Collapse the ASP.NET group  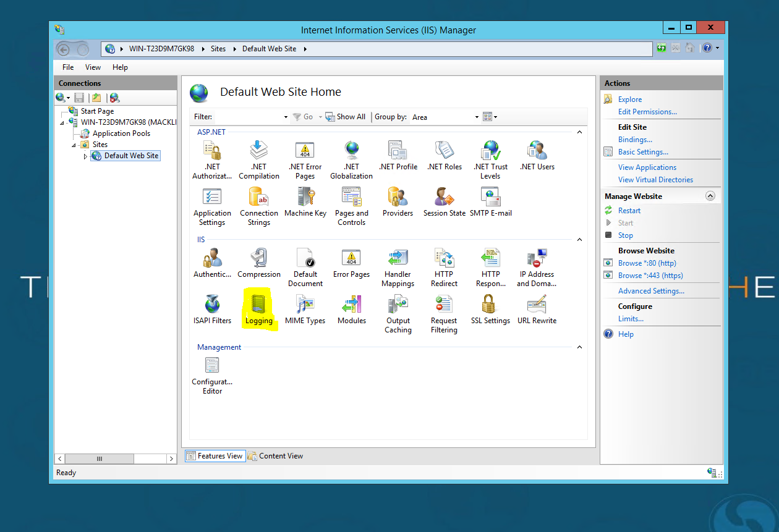click(579, 132)
